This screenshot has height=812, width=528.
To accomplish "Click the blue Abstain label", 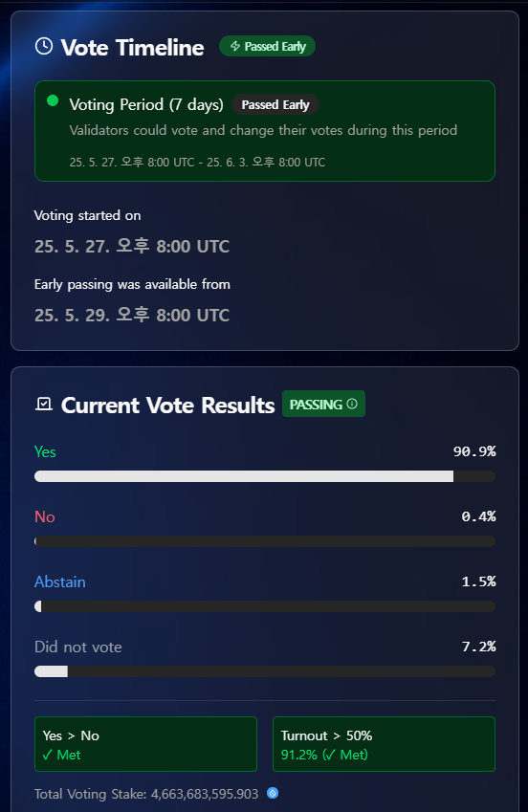I will coord(60,582).
